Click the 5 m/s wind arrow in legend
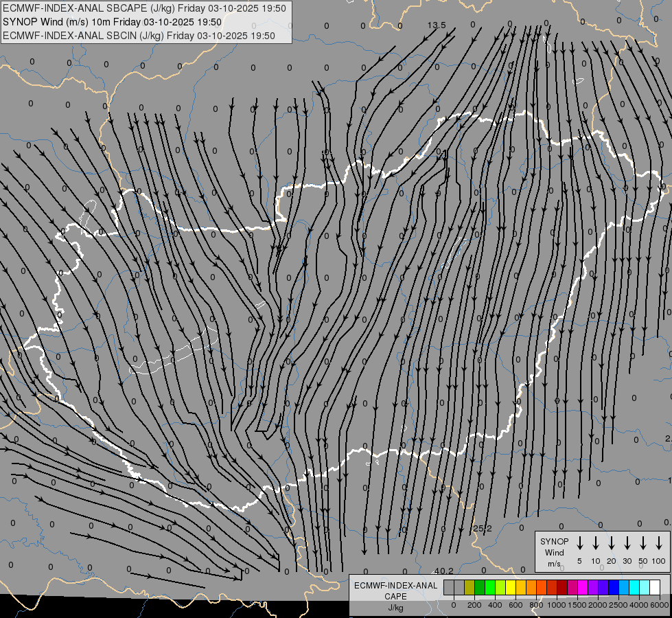 click(580, 543)
